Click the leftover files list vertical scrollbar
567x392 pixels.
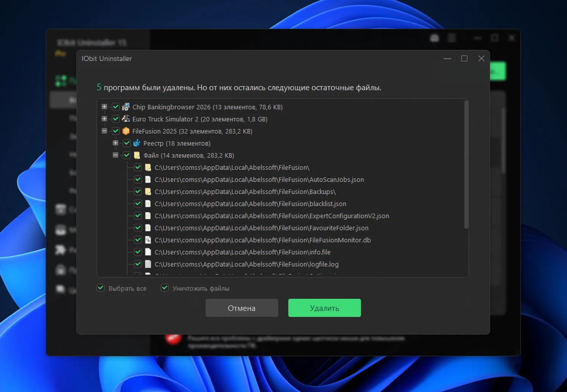coord(466,165)
